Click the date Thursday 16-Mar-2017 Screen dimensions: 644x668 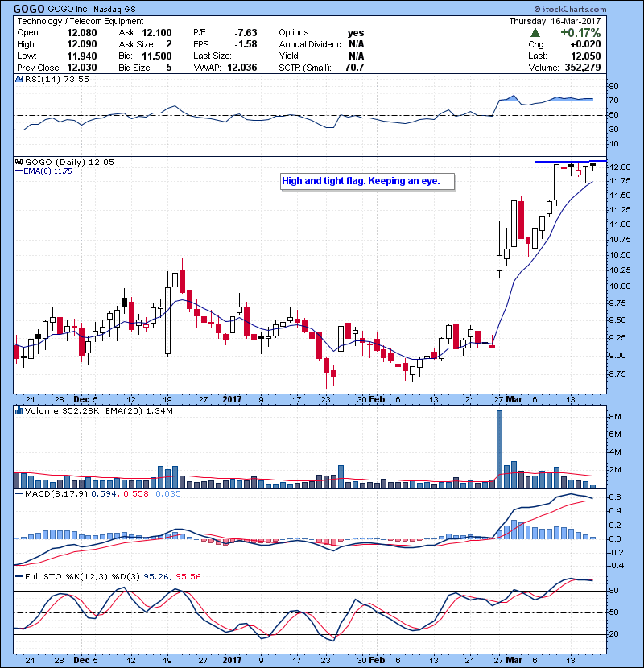coord(555,21)
